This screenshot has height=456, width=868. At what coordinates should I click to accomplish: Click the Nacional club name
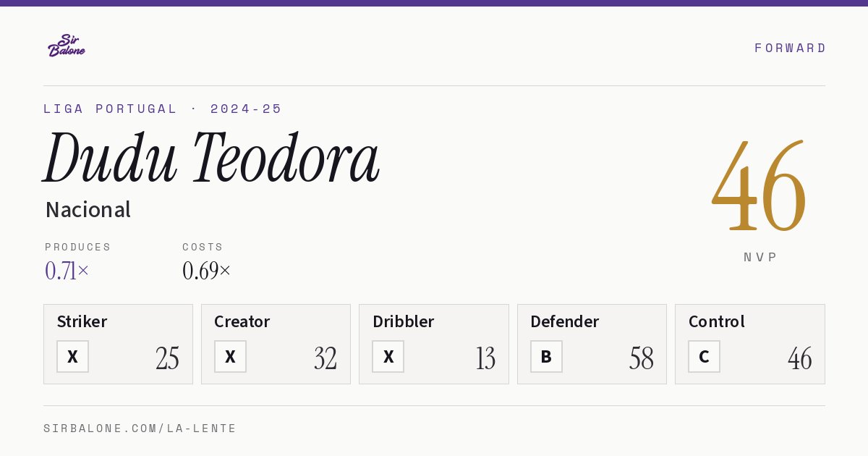[x=88, y=210]
